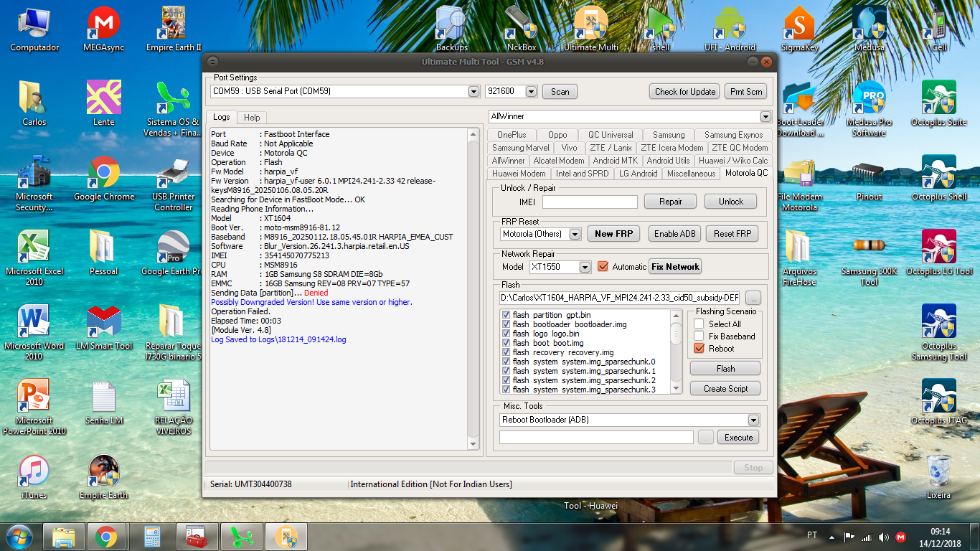Click the New FRP button

pyautogui.click(x=614, y=233)
